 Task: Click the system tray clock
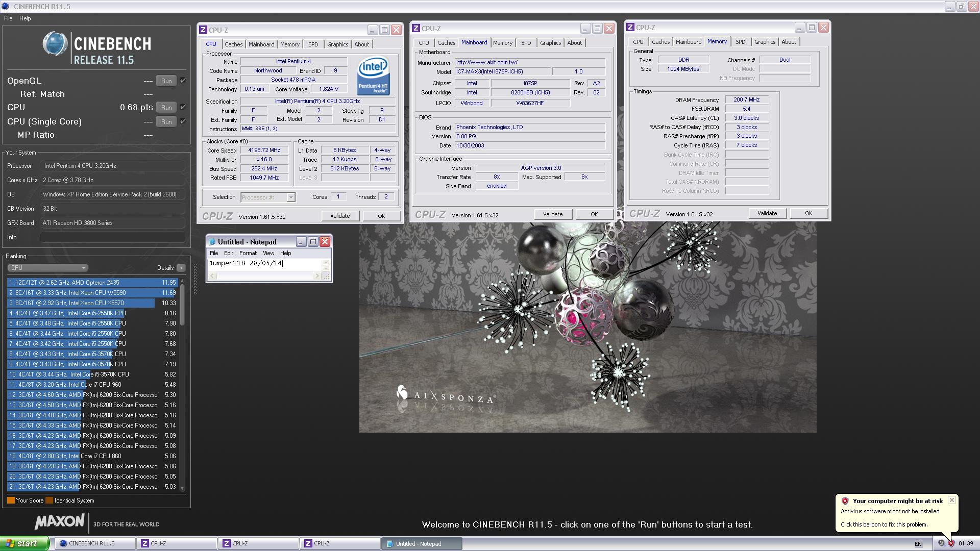coord(966,544)
